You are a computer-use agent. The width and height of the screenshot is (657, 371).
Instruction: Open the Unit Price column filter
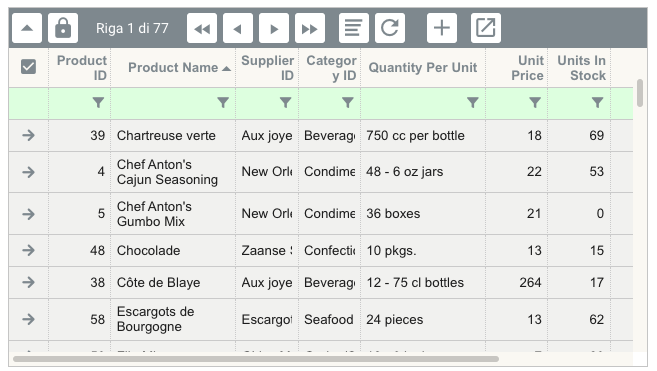535,102
